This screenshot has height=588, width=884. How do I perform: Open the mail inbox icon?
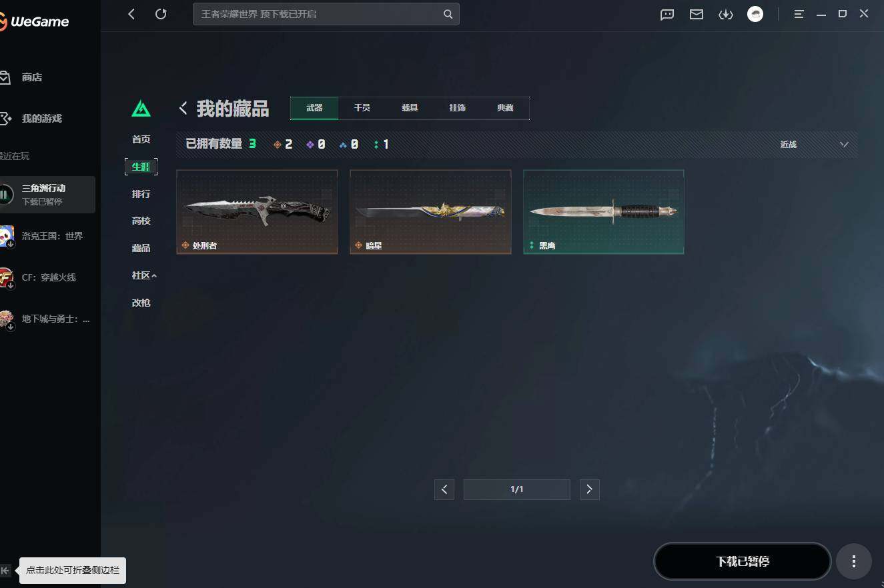coord(697,14)
